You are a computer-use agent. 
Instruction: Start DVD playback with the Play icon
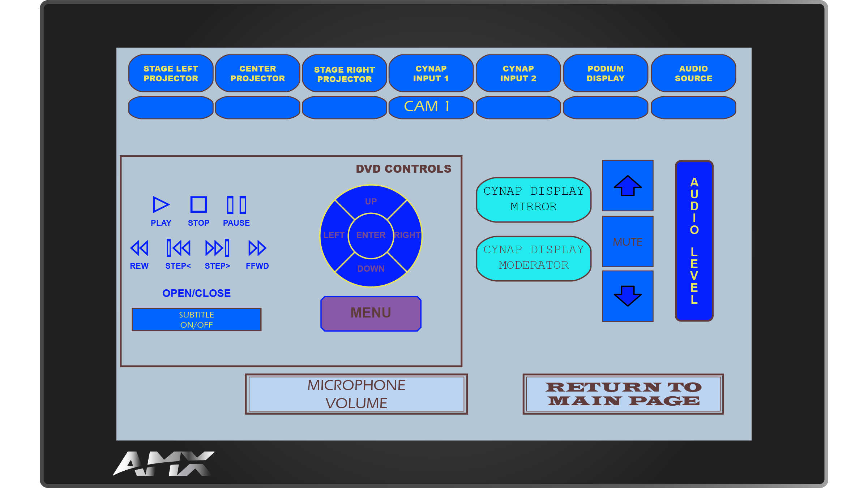click(x=161, y=205)
